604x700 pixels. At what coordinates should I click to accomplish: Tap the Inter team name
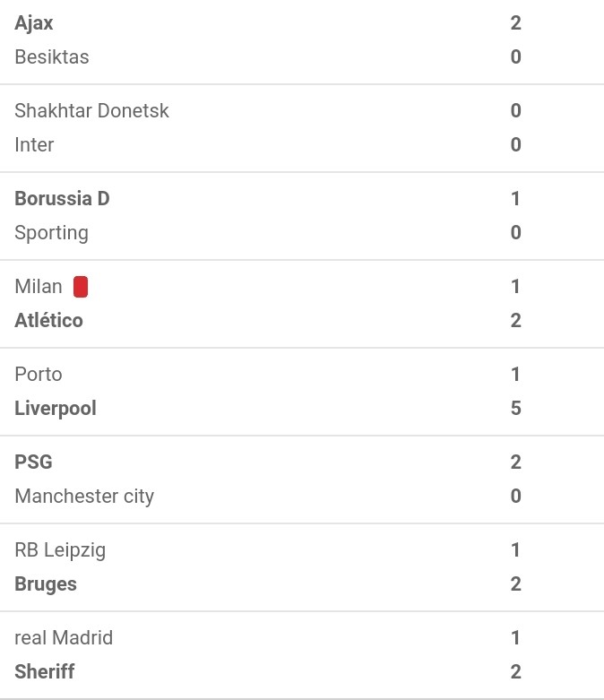(34, 144)
